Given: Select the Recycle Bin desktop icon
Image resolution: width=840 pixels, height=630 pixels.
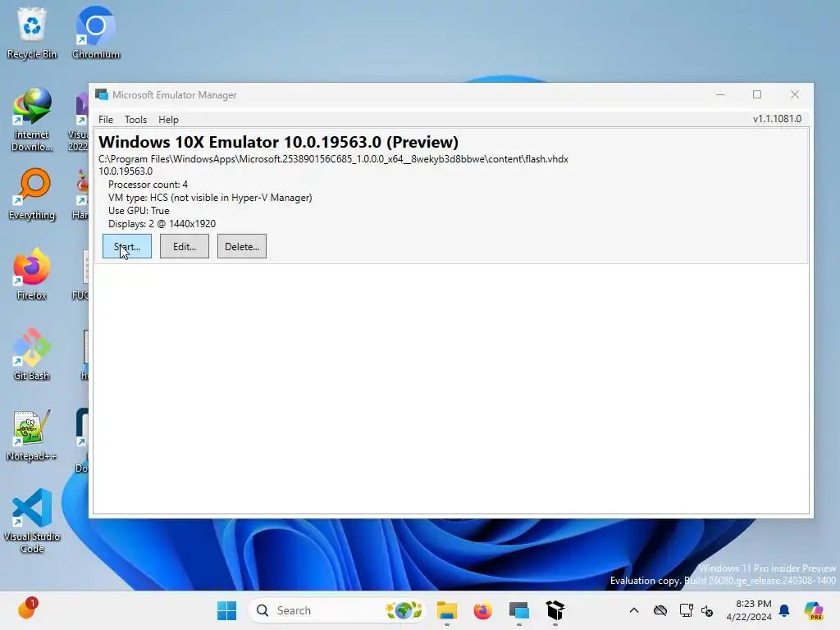Looking at the screenshot, I should (x=32, y=33).
